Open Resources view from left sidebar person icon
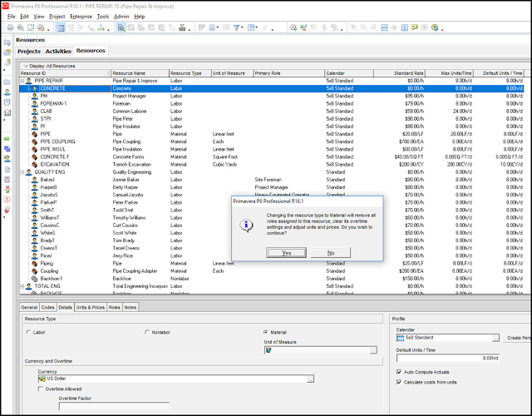The image size is (532, 416). coord(7,92)
